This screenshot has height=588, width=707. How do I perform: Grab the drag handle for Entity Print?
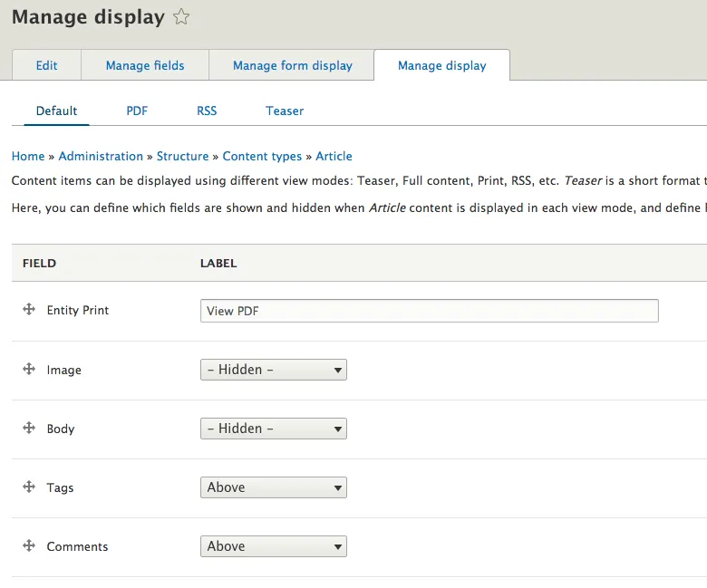[x=29, y=310]
